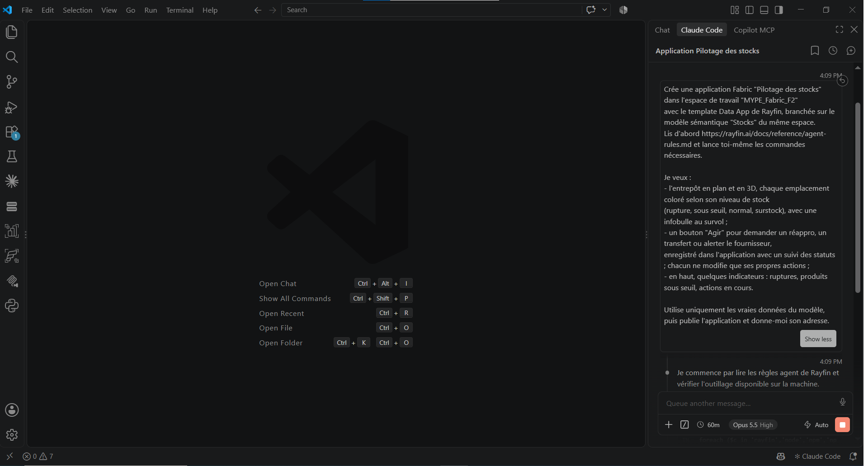Screen dimensions: 868x466
Task: Open the Run and Debug view
Action: (12, 107)
